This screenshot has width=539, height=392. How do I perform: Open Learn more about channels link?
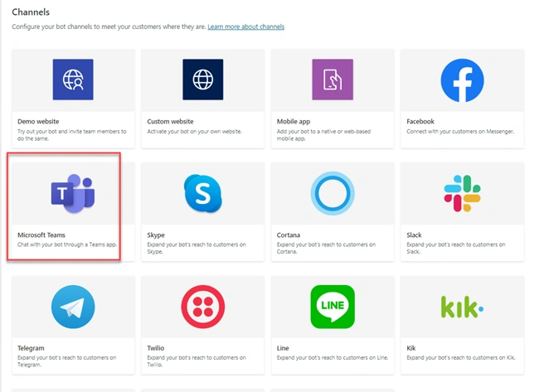point(245,27)
